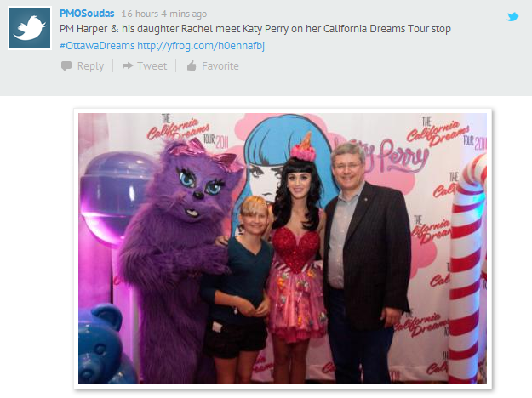Click the Favorite thumbs-up icon

[192, 65]
